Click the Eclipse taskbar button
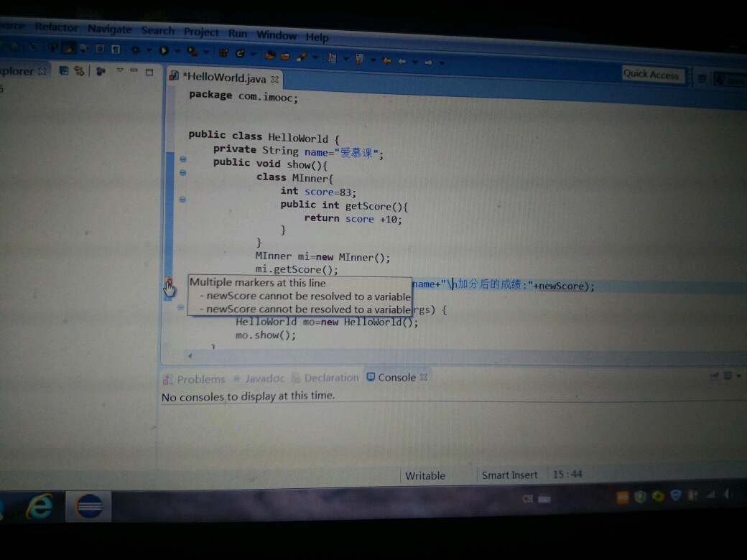This screenshot has width=747, height=560. (x=88, y=505)
